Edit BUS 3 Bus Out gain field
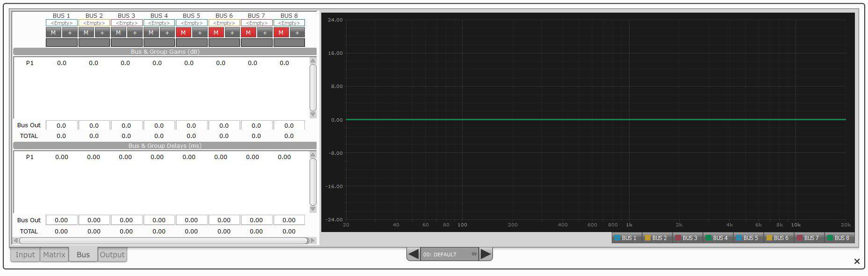The height and width of the screenshot is (276, 868). (126, 125)
